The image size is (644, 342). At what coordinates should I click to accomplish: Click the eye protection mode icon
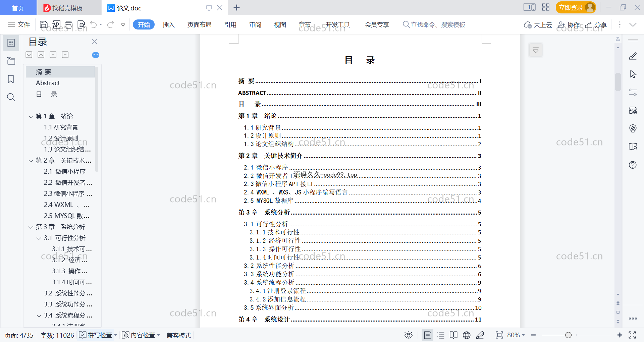pyautogui.click(x=408, y=335)
